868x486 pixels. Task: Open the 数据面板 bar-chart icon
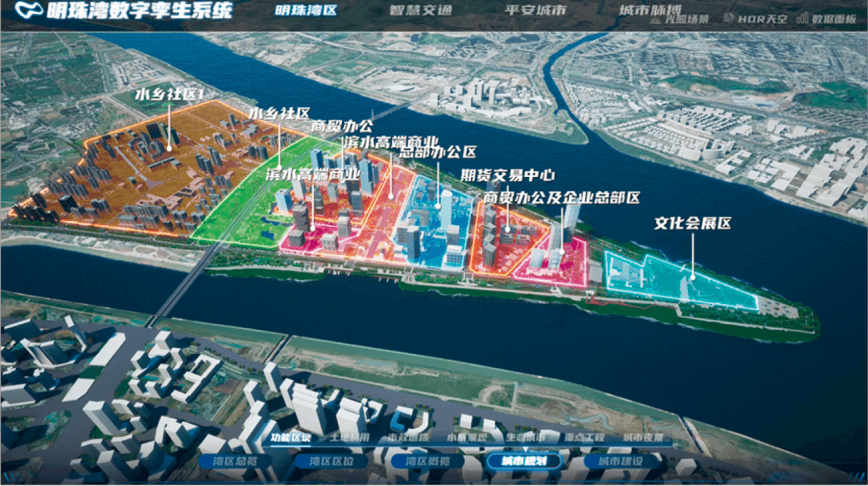pyautogui.click(x=803, y=18)
